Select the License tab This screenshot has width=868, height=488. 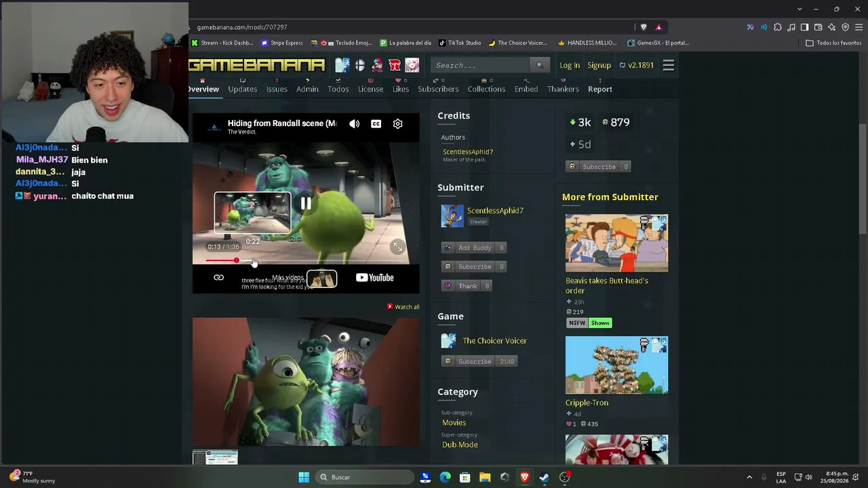[x=371, y=89]
